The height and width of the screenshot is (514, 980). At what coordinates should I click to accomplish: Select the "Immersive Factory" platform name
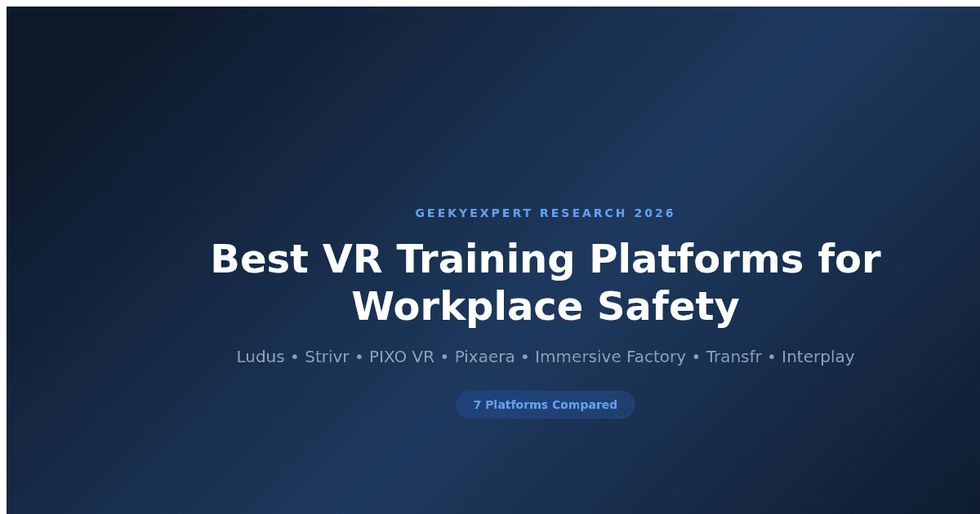610,357
